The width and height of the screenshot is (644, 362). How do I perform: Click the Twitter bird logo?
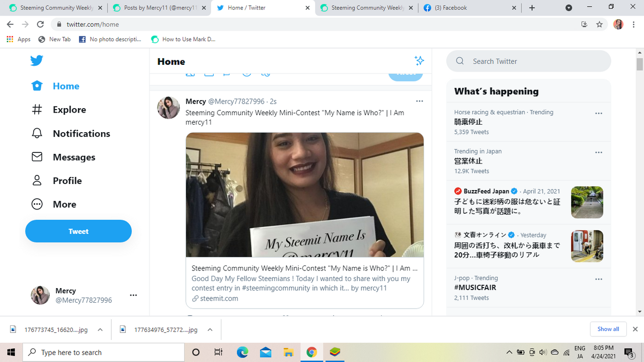point(36,60)
